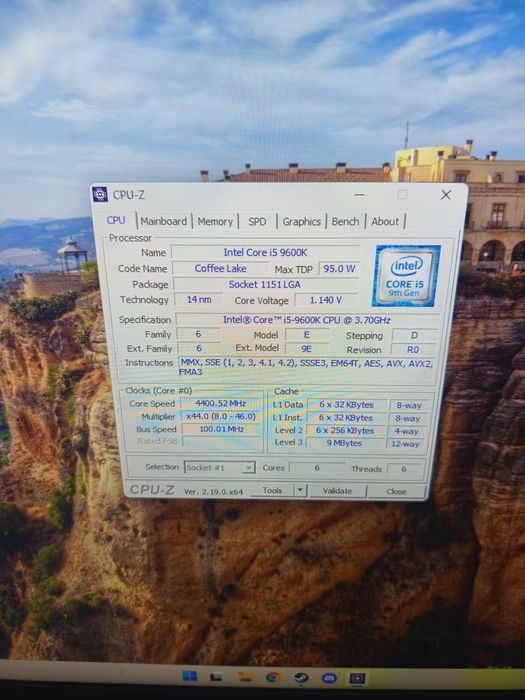Image resolution: width=525 pixels, height=700 pixels.
Task: Open the SPD tab
Action: tap(257, 221)
